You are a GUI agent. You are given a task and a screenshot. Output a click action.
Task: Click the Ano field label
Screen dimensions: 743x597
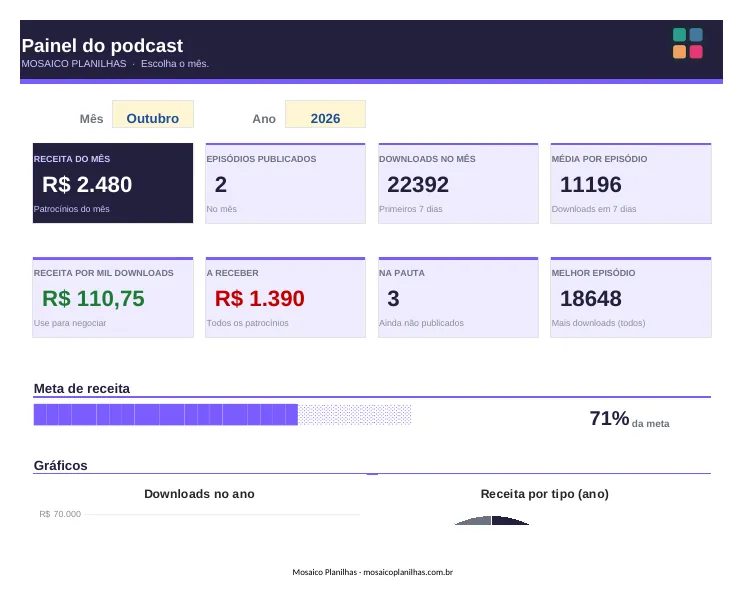point(264,119)
